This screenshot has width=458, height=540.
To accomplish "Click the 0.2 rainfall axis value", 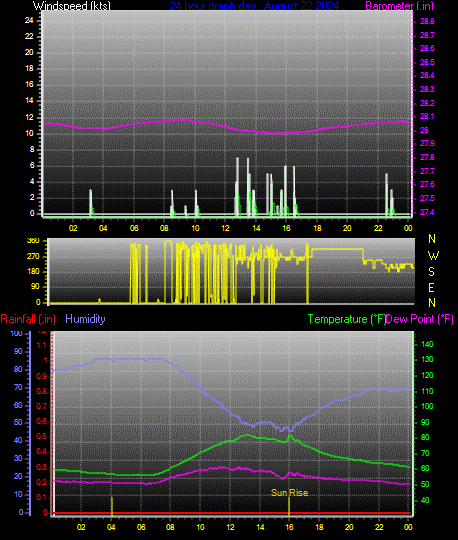I will (x=42, y=482).
